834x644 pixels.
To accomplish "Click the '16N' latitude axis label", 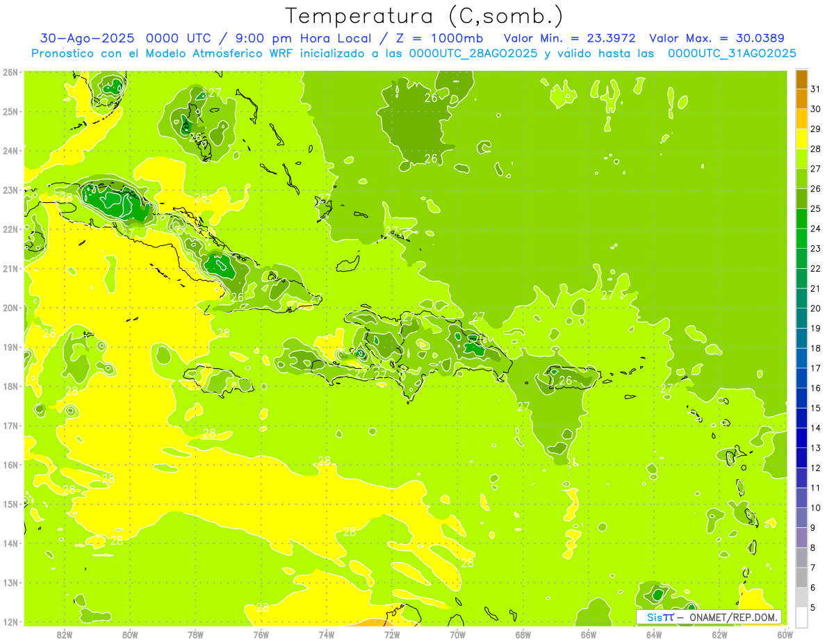I will point(10,465).
